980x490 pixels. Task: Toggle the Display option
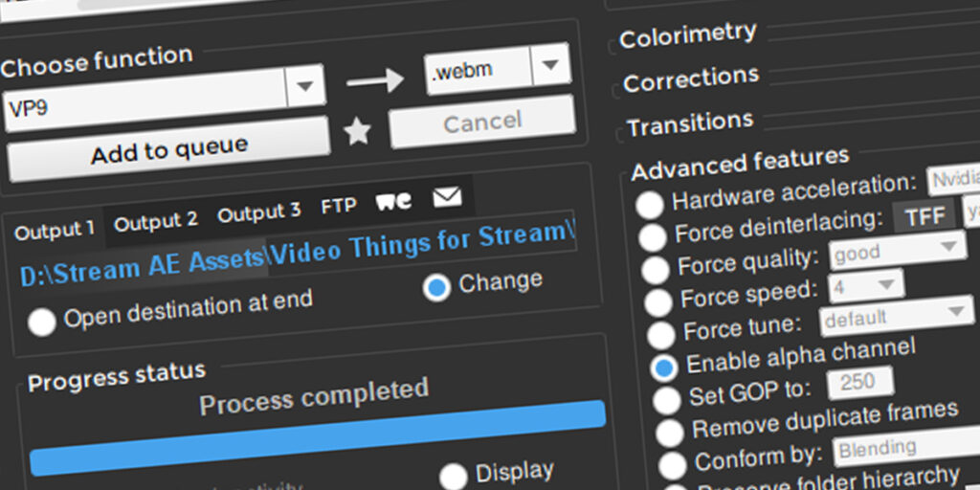coord(454,477)
